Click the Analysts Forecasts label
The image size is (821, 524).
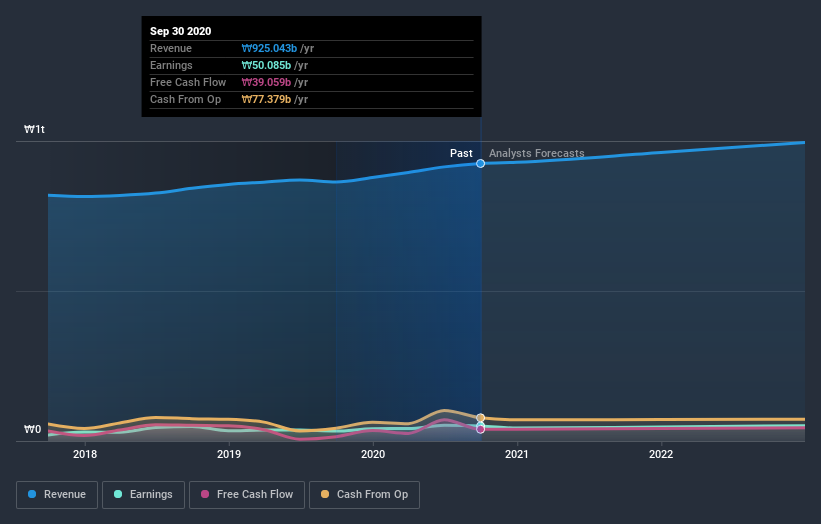tap(537, 153)
